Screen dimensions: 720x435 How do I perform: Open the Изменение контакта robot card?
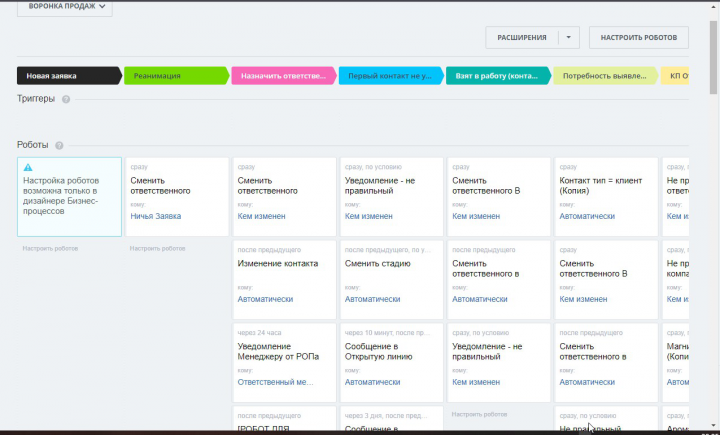[284, 280]
